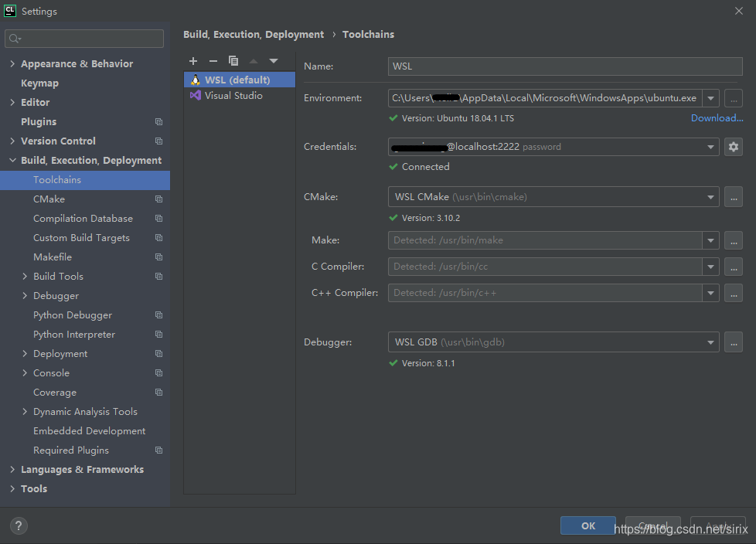The width and height of the screenshot is (756, 544).
Task: Move toolchain down arrow
Action: point(274,61)
